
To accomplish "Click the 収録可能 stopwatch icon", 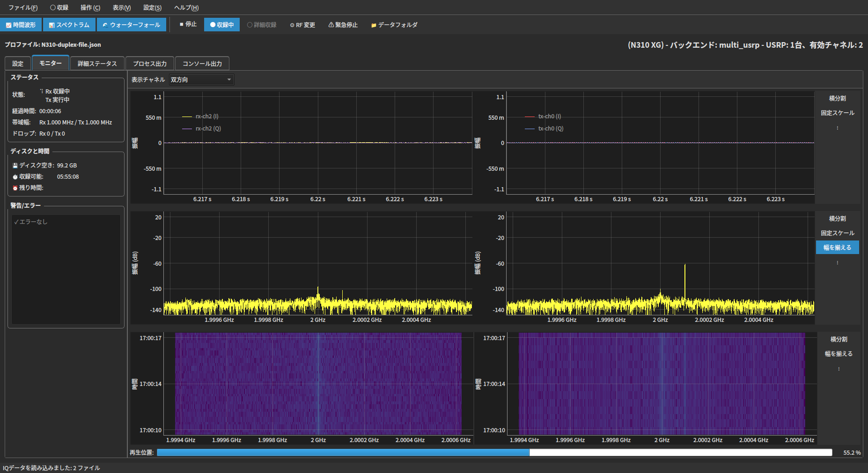I will tap(15, 177).
